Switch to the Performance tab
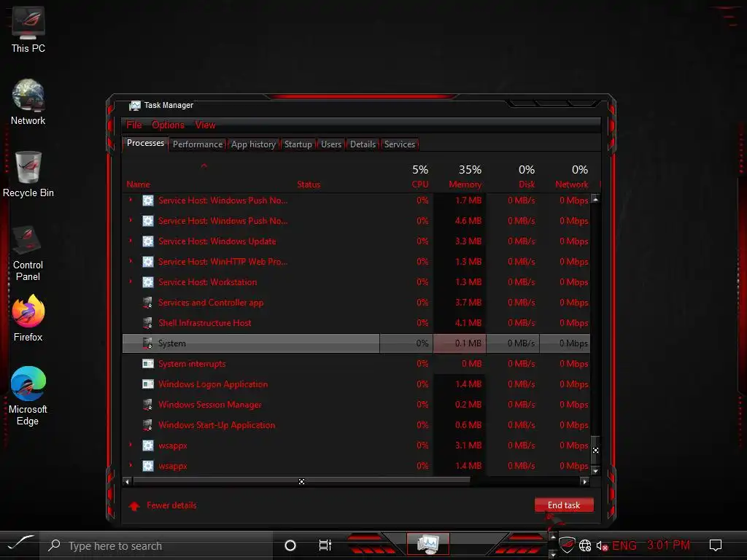Viewport: 747px width, 560px height. (x=198, y=144)
